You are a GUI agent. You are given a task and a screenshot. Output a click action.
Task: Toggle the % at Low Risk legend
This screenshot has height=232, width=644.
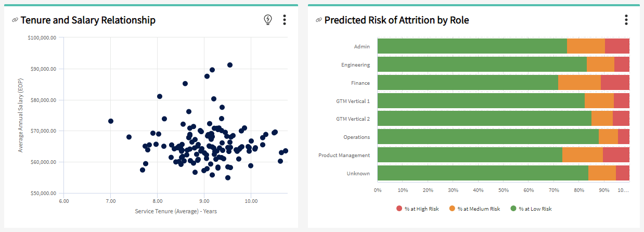point(534,209)
